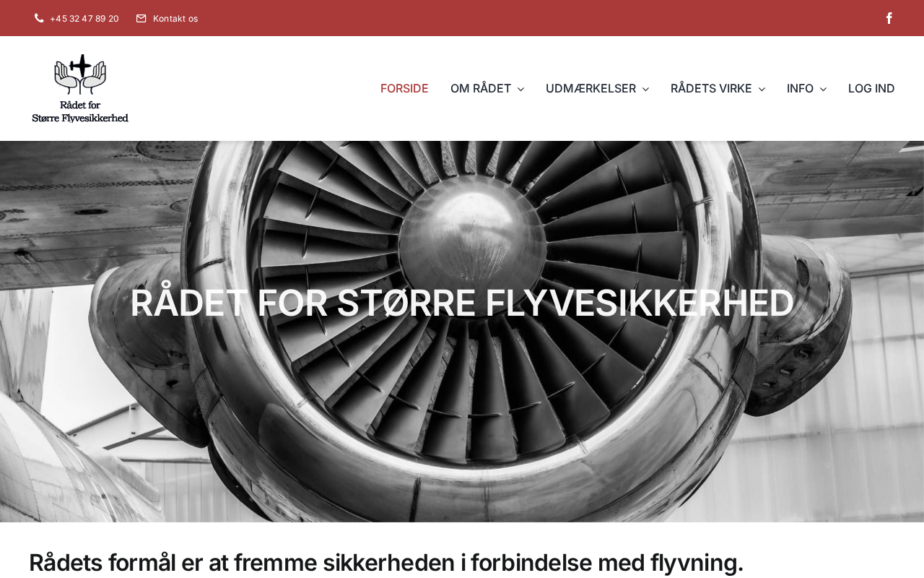Click the phone icon in top bar
The width and height of the screenshot is (924, 578).
[x=39, y=18]
